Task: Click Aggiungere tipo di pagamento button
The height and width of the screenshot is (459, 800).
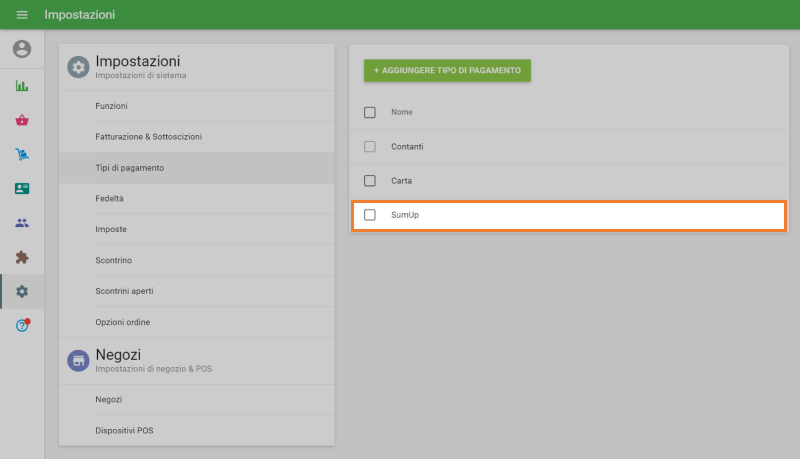Action: pos(447,71)
